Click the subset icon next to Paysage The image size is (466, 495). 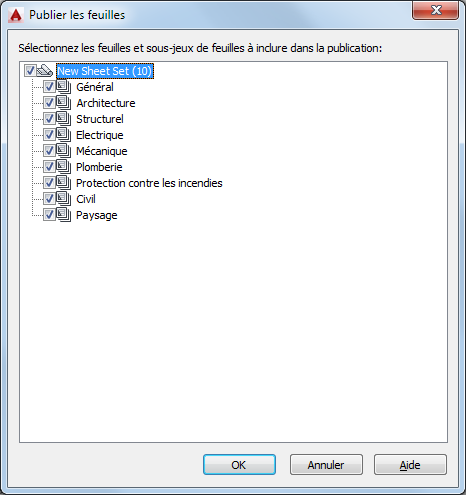[x=63, y=215]
